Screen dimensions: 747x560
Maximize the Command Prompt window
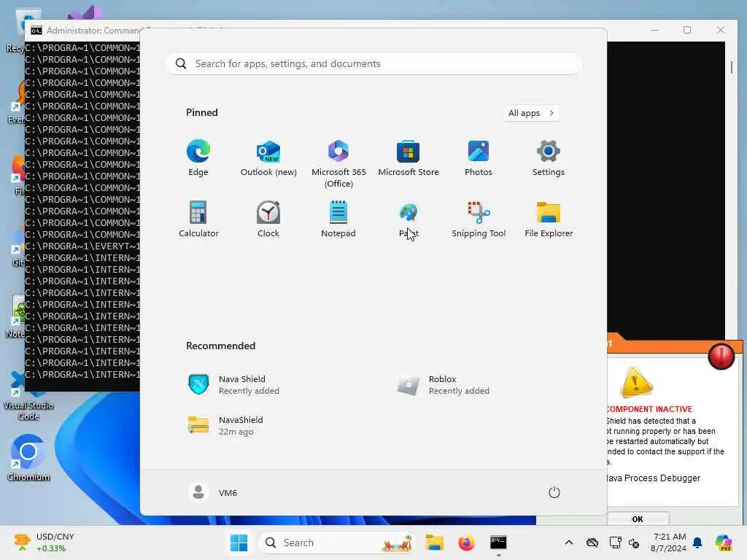click(x=687, y=30)
